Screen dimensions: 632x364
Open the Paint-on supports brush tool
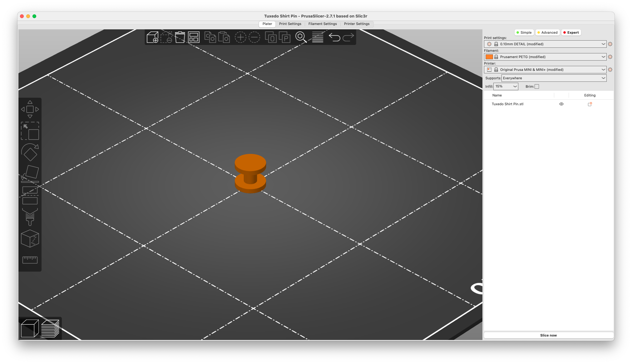point(30,217)
